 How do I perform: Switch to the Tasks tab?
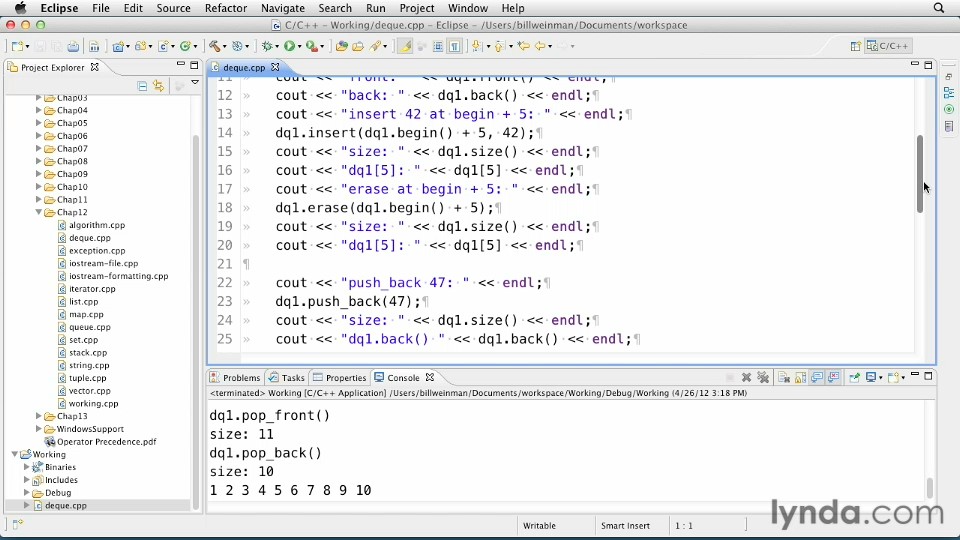click(x=287, y=378)
